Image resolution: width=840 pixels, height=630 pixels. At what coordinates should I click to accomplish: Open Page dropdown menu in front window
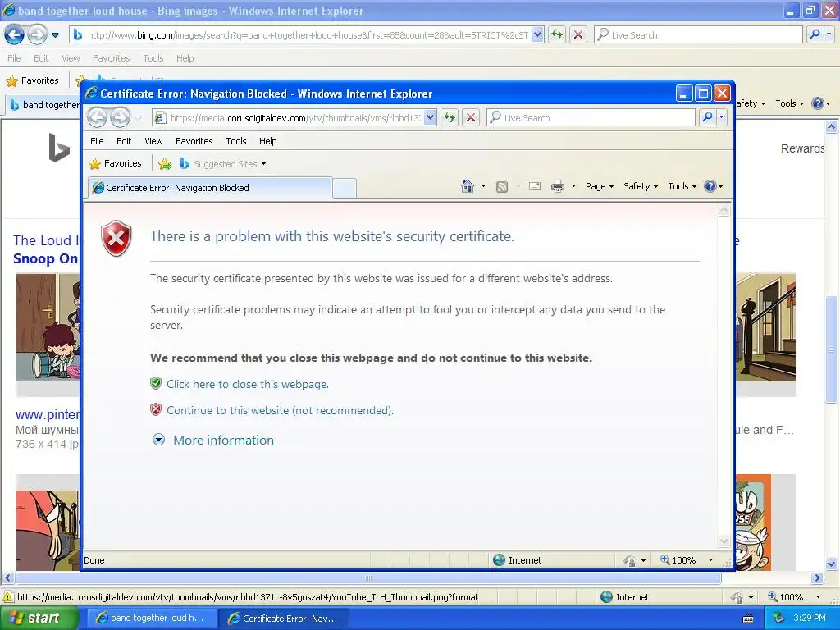(600, 186)
